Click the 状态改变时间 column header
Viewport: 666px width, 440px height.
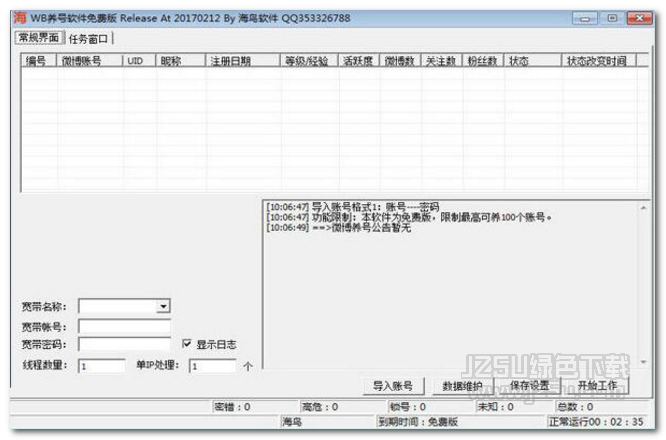[597, 61]
